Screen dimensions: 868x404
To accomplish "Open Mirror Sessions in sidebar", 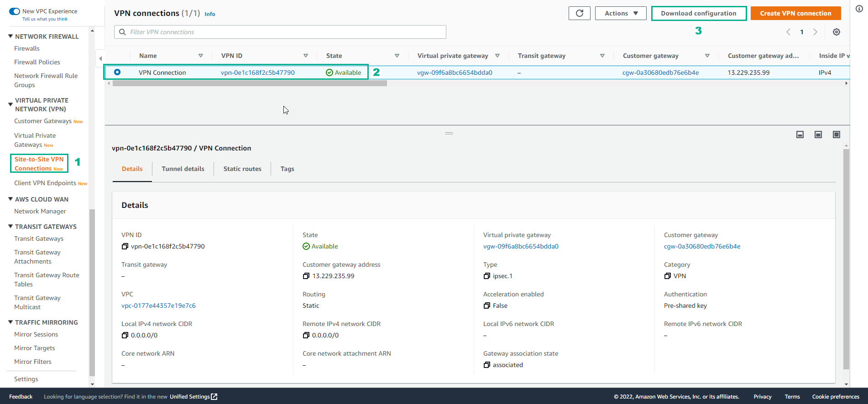I will 36,334.
